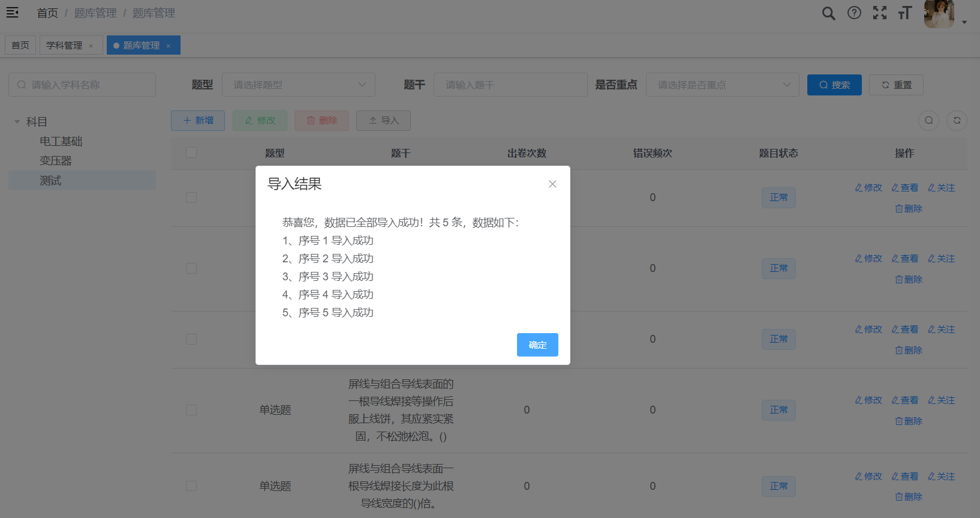The width and height of the screenshot is (980, 518).
Task: Close the 导入结果 dialog with X
Action: point(552,184)
